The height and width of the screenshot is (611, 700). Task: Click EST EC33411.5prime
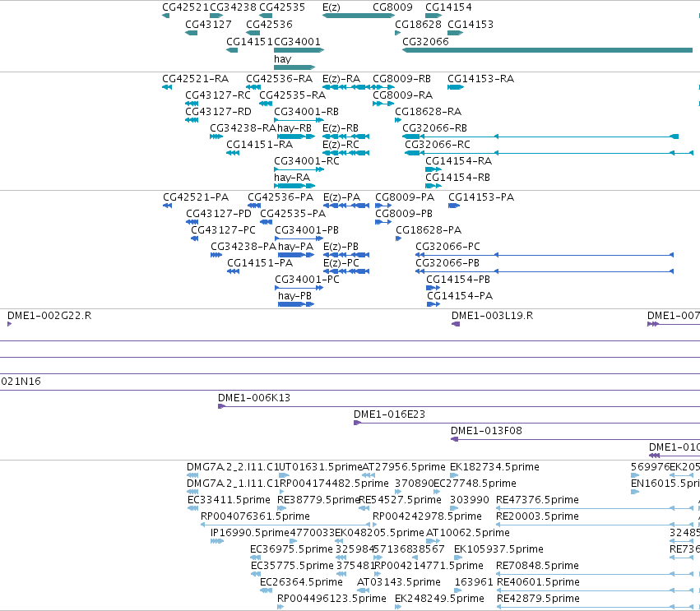click(229, 500)
